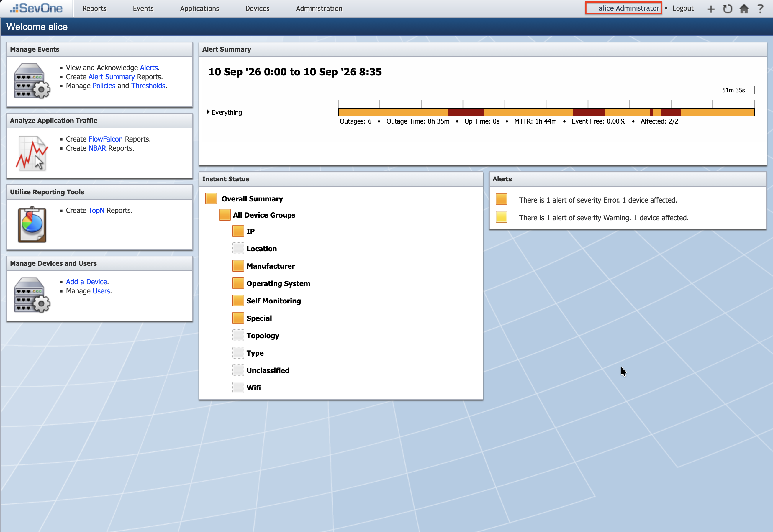The width and height of the screenshot is (773, 532).
Task: Open the Events menu
Action: click(x=143, y=8)
